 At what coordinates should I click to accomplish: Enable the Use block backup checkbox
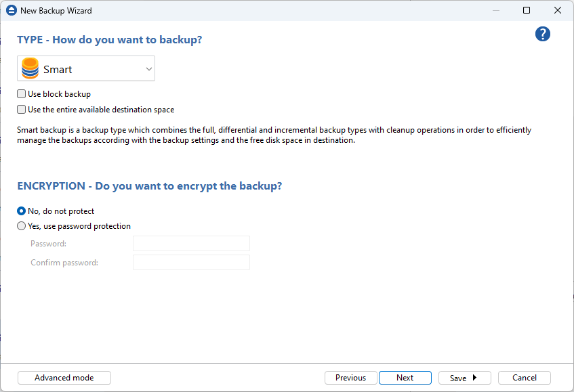[x=22, y=94]
